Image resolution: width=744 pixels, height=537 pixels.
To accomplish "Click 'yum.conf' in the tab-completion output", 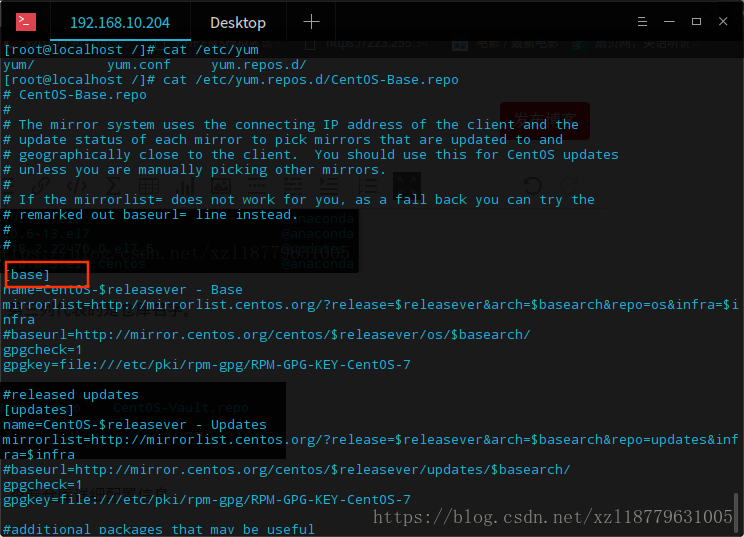I will 139,65.
